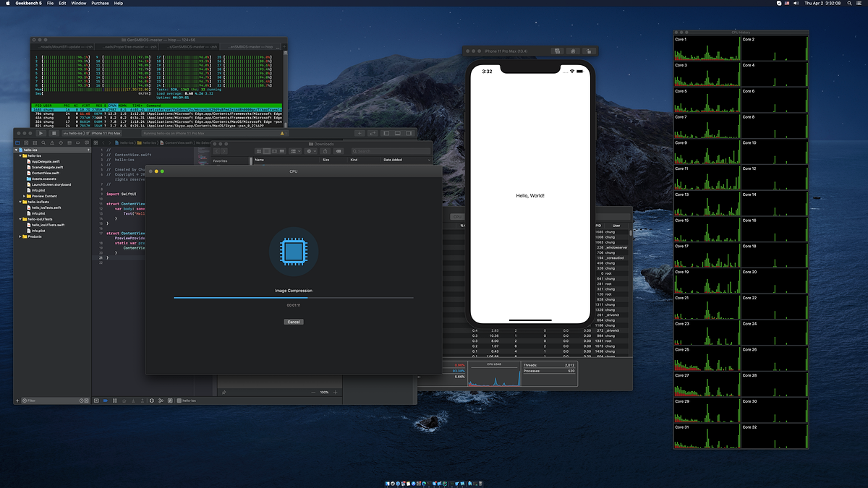Screen dimensions: 868x488
Task: Click the Xcode yellow warning indicator in status bar
Action: tap(283, 133)
